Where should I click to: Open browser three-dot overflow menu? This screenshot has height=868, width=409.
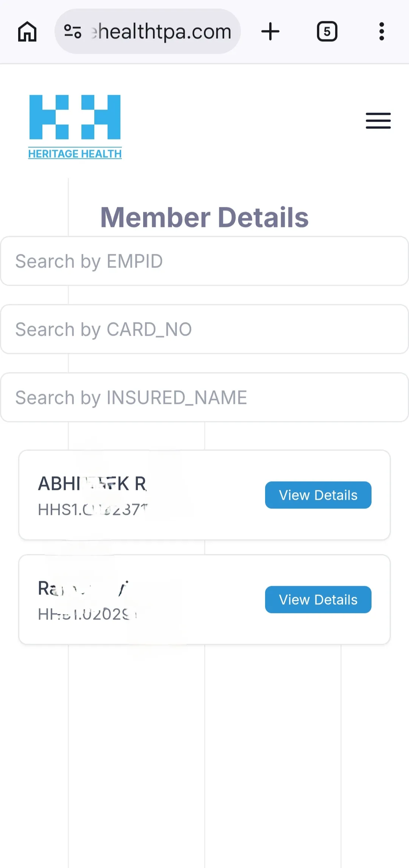[382, 31]
